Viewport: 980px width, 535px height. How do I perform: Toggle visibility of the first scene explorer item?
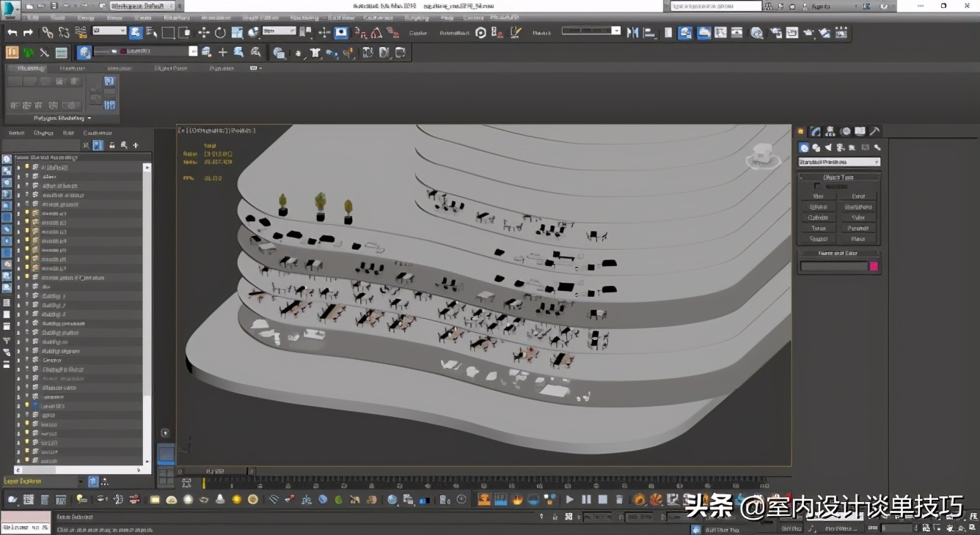27,167
